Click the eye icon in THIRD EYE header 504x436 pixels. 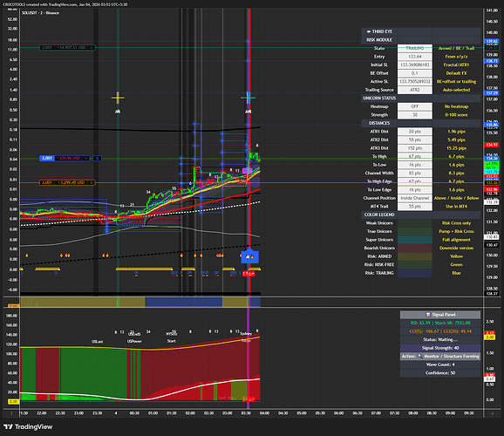369,31
